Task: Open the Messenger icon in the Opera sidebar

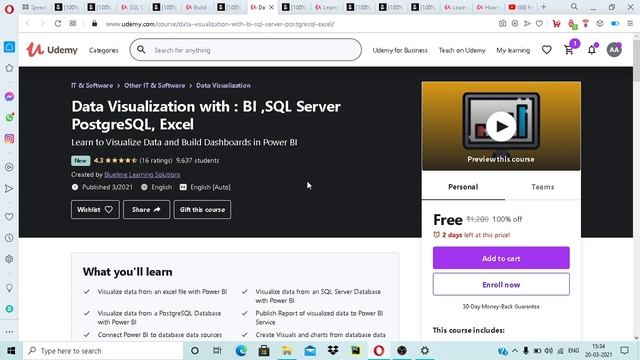Action: (9, 96)
